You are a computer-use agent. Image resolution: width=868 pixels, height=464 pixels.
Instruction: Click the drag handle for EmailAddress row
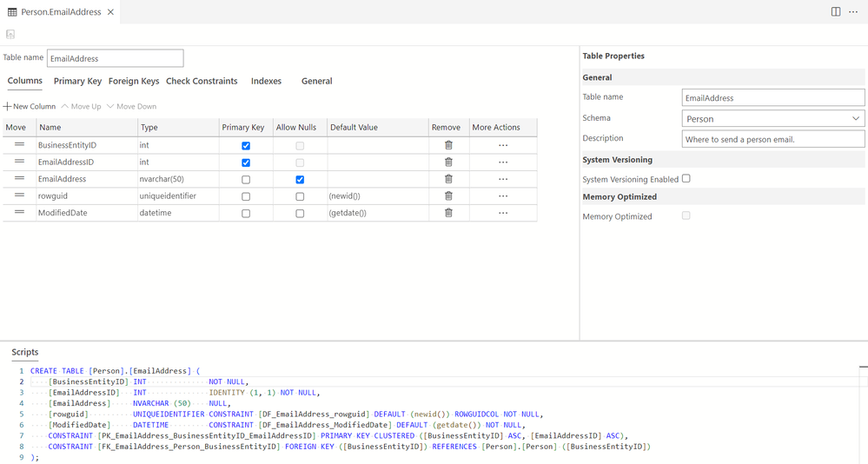(19, 179)
